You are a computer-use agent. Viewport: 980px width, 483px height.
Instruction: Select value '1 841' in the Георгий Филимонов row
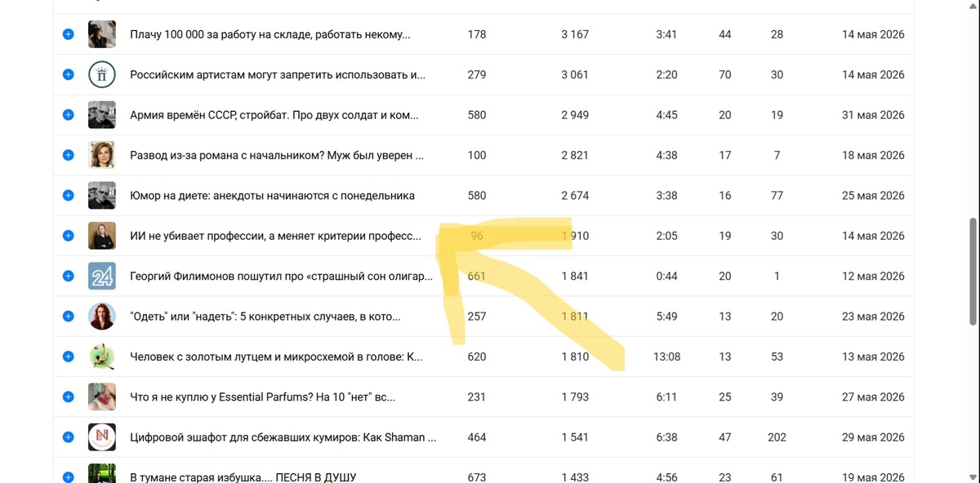coord(575,276)
